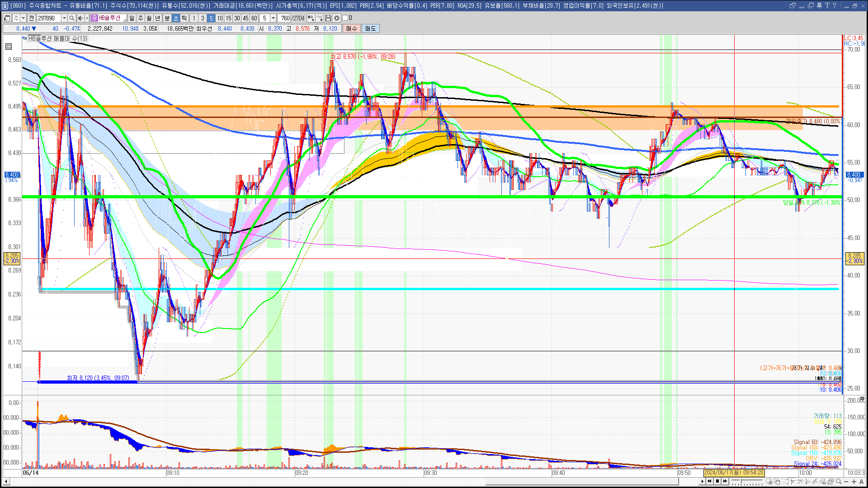Select the 초 (seconds) period toggle

pos(176,18)
